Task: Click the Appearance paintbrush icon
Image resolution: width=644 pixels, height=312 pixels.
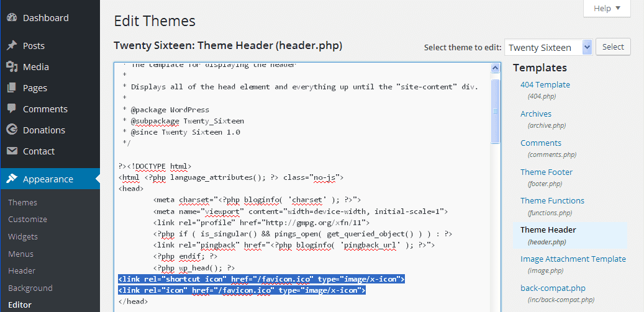Action: [x=12, y=179]
